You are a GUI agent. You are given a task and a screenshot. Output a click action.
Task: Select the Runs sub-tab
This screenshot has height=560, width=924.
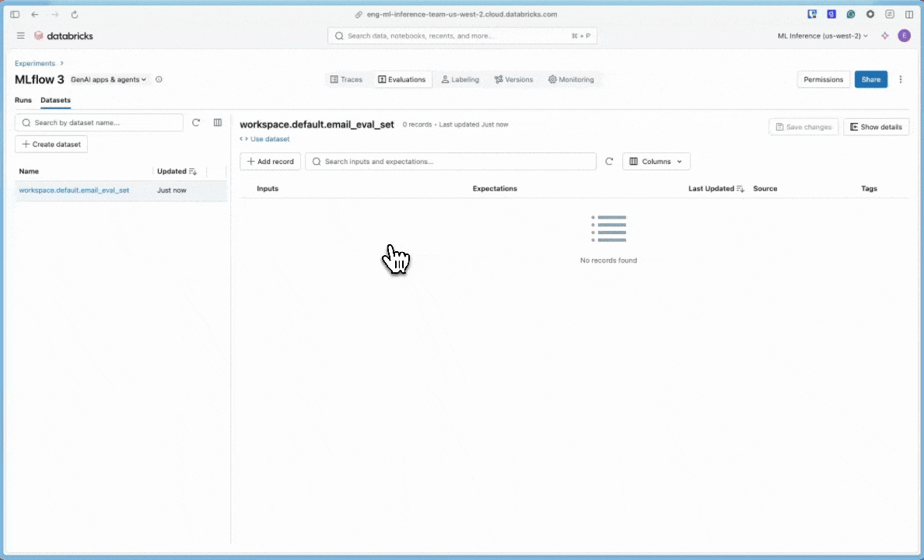click(x=23, y=100)
